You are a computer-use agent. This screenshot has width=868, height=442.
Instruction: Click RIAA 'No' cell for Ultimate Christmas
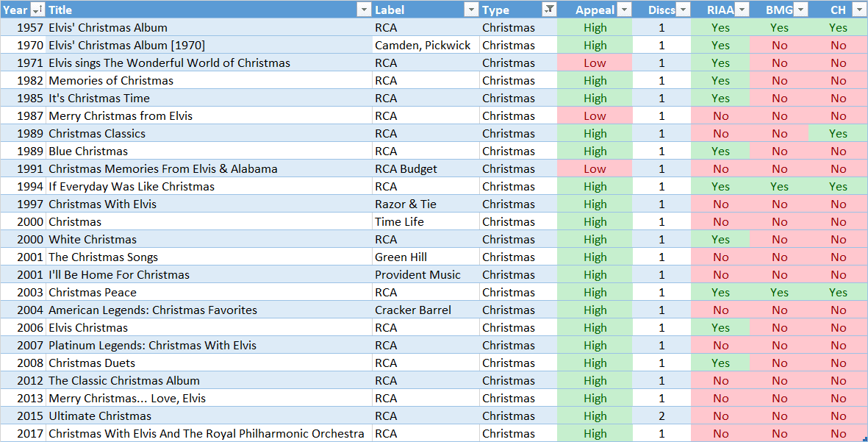pos(720,416)
